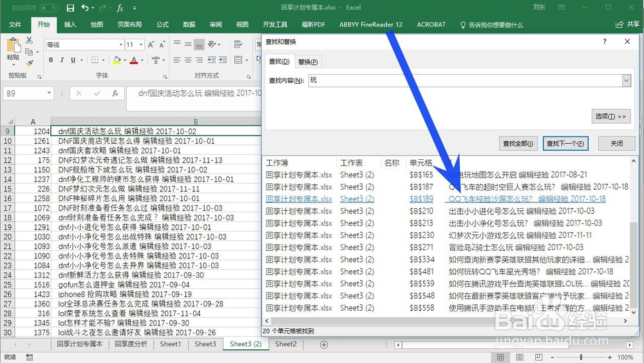Open the font group dialog launcher

click(x=165, y=77)
